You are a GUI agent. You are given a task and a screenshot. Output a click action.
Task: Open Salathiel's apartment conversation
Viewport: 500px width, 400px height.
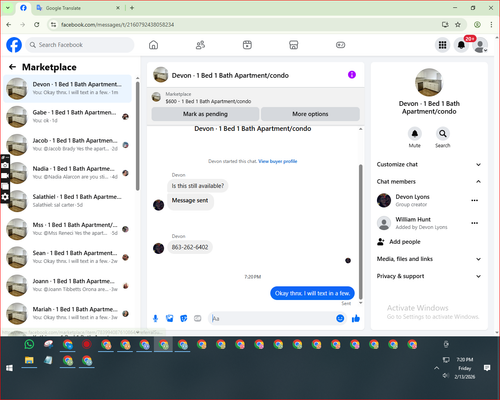click(68, 201)
